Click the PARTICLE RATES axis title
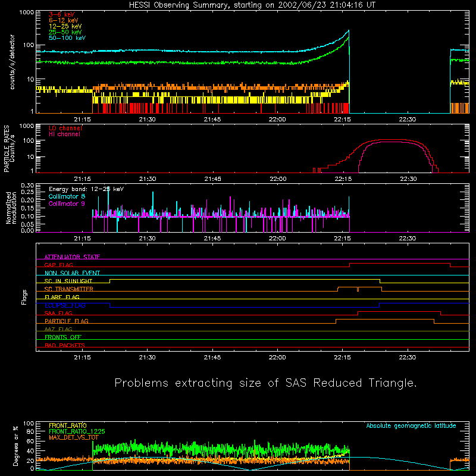 7,149
